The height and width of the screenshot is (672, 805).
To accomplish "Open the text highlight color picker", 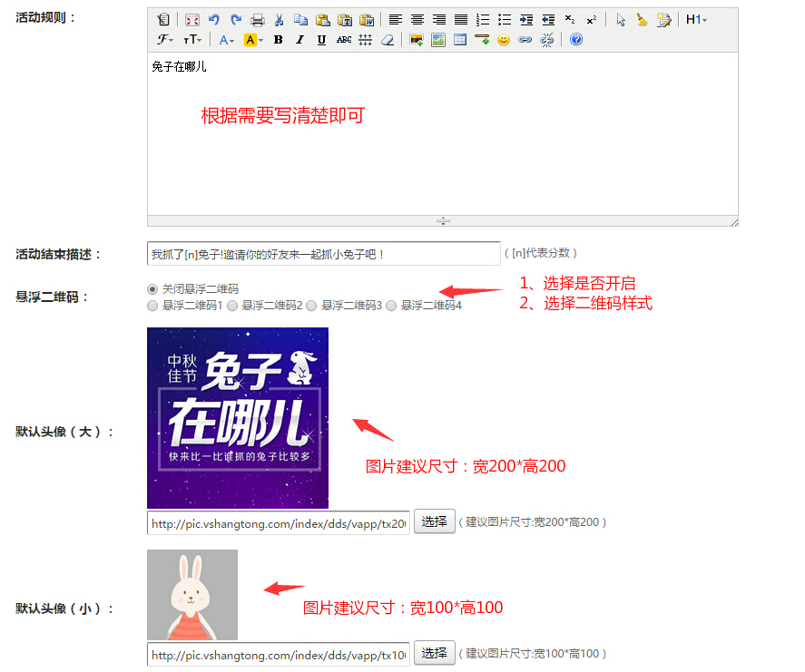I will pyautogui.click(x=253, y=40).
